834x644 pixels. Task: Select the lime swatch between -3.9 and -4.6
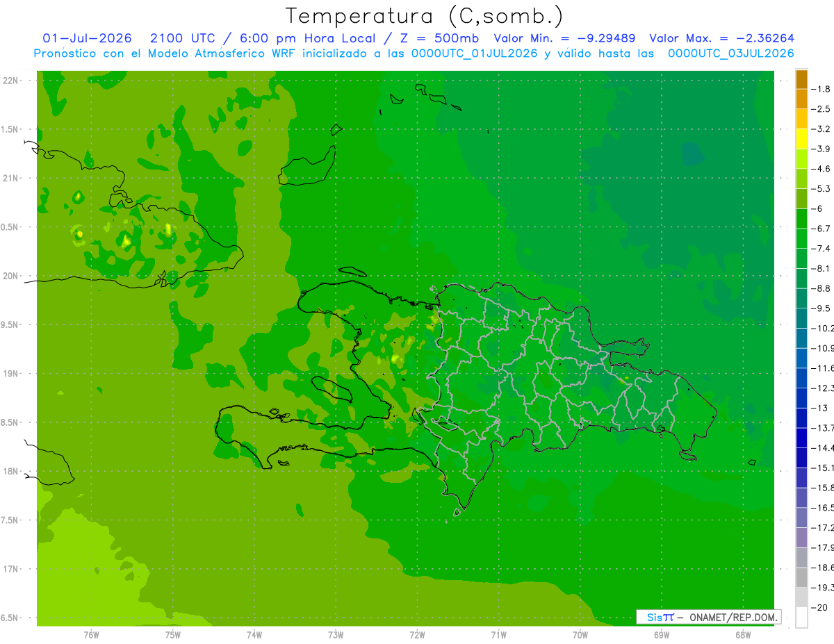801,158
